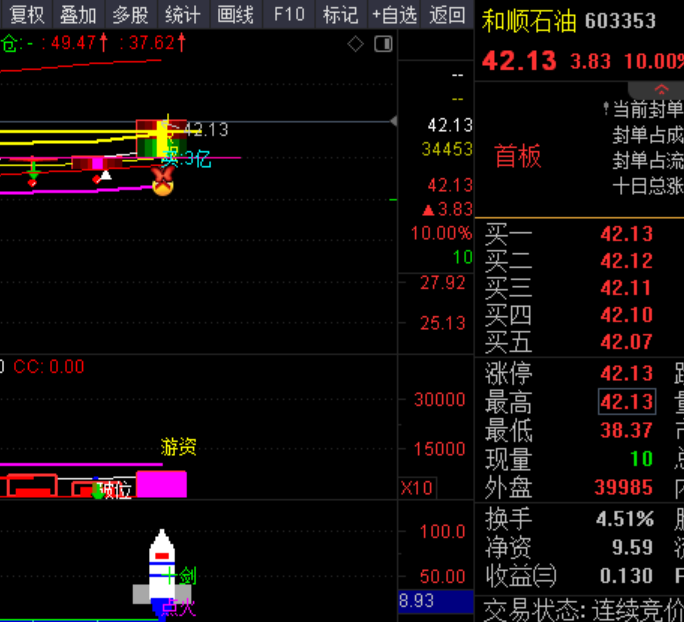
Task: Click the X10 volume scale button
Action: click(x=417, y=488)
